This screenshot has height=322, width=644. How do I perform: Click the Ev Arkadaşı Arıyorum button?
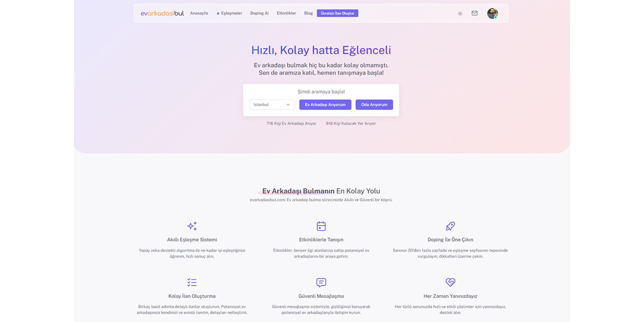(325, 105)
